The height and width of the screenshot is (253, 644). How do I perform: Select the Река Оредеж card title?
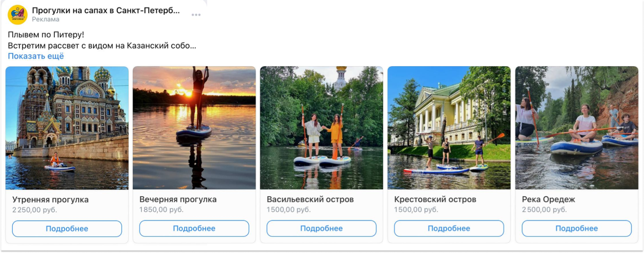click(549, 199)
